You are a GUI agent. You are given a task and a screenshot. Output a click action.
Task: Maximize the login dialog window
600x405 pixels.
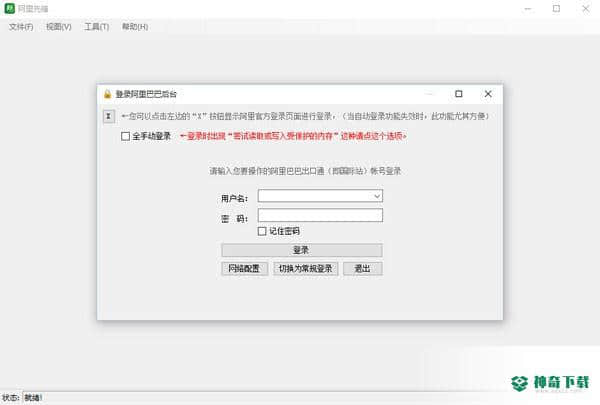[x=458, y=94]
